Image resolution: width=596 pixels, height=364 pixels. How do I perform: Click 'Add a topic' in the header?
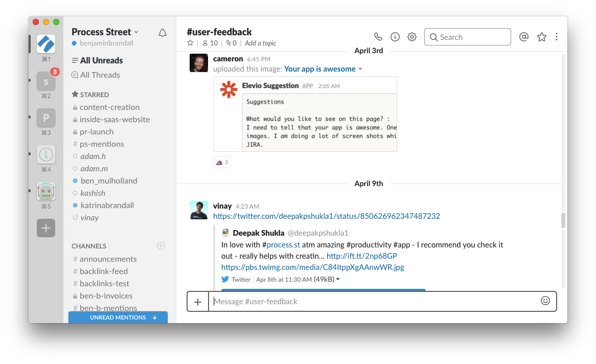click(260, 43)
